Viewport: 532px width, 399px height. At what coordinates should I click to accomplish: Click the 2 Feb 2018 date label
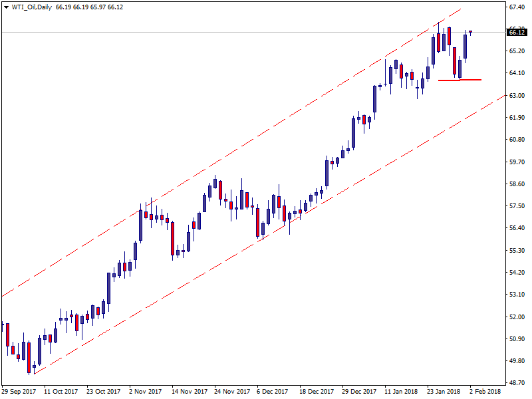[485, 392]
